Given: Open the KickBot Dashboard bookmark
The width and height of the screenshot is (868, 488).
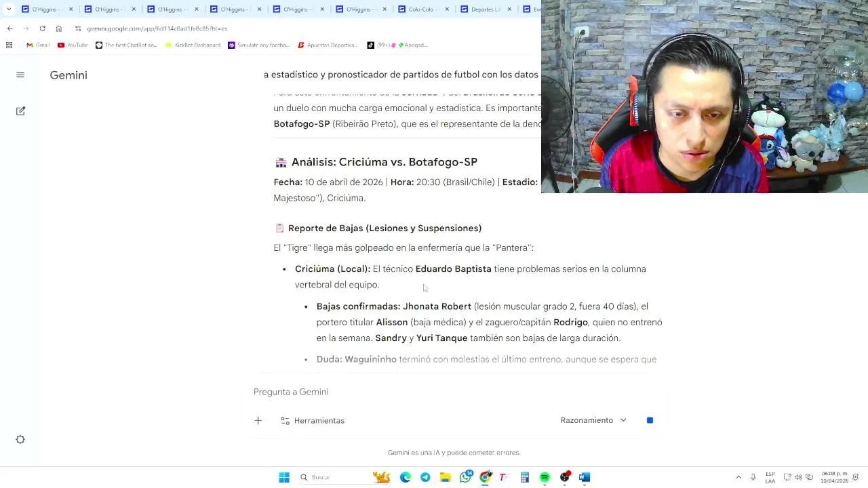Looking at the screenshot, I should [x=193, y=45].
